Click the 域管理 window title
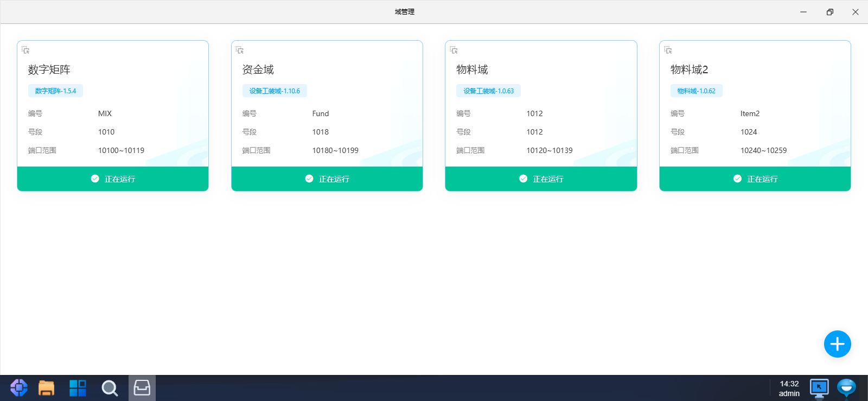 click(405, 12)
